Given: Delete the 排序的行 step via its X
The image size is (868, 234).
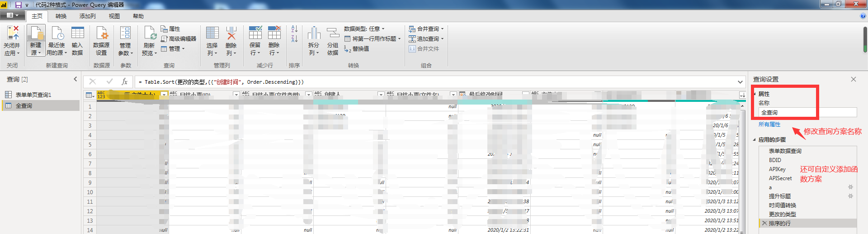Looking at the screenshot, I should click(764, 223).
